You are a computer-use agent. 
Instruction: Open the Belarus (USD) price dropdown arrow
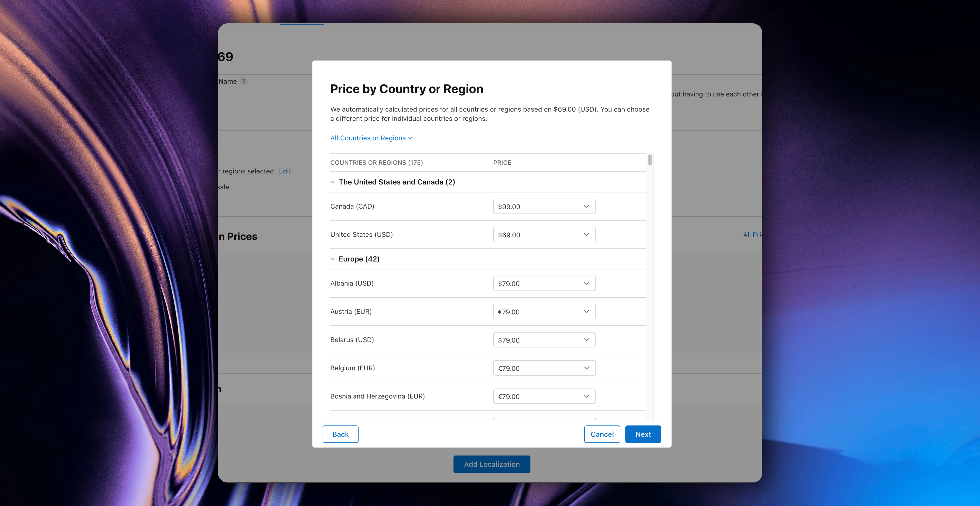click(586, 340)
